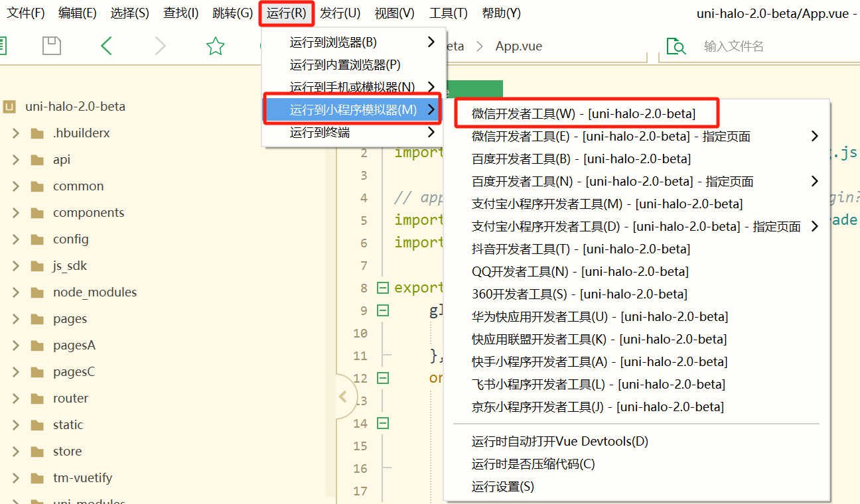The width and height of the screenshot is (860, 504).
Task: Fold code block at line 14
Action: [x=383, y=423]
